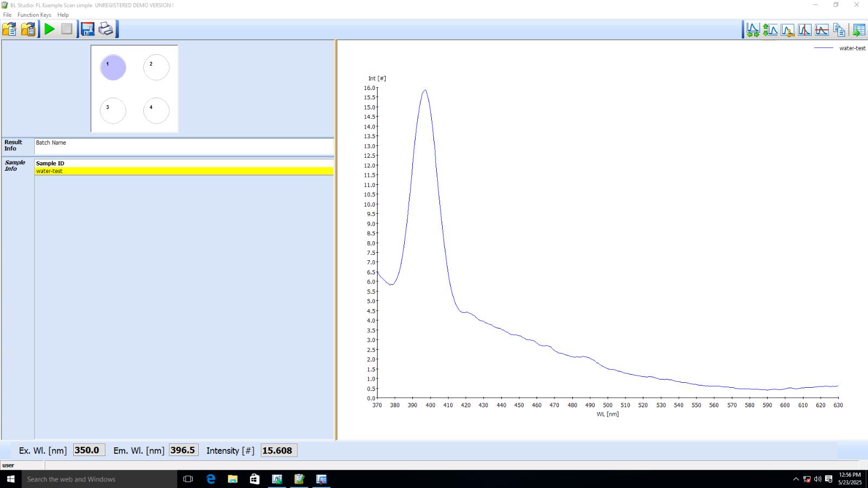
Task: Autoscale the graph vertically on the Y axis
Action: point(770,30)
